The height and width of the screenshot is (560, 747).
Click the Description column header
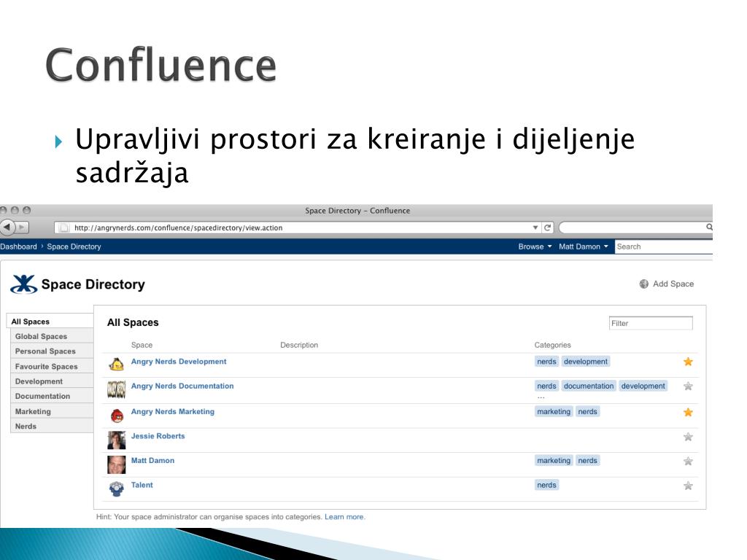(298, 345)
